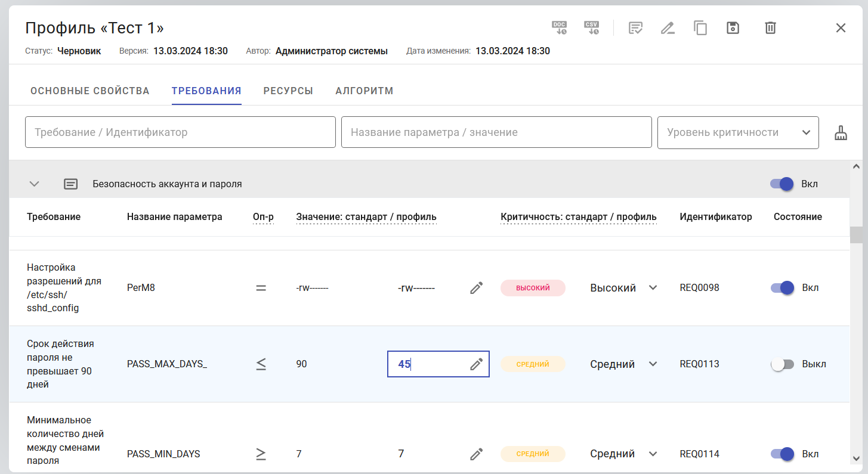Enable requirement REQ0113 toggle

click(782, 364)
